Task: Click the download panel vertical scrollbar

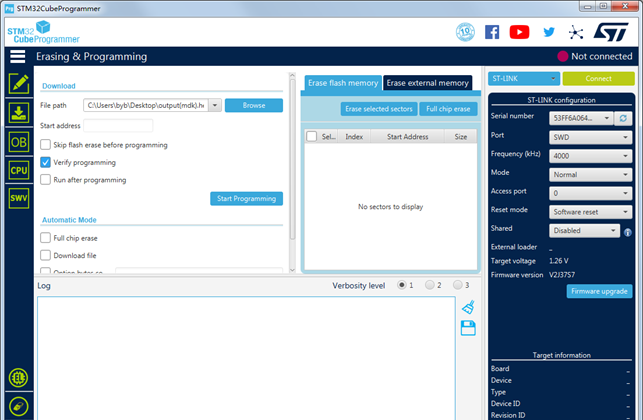Action: (x=292, y=159)
